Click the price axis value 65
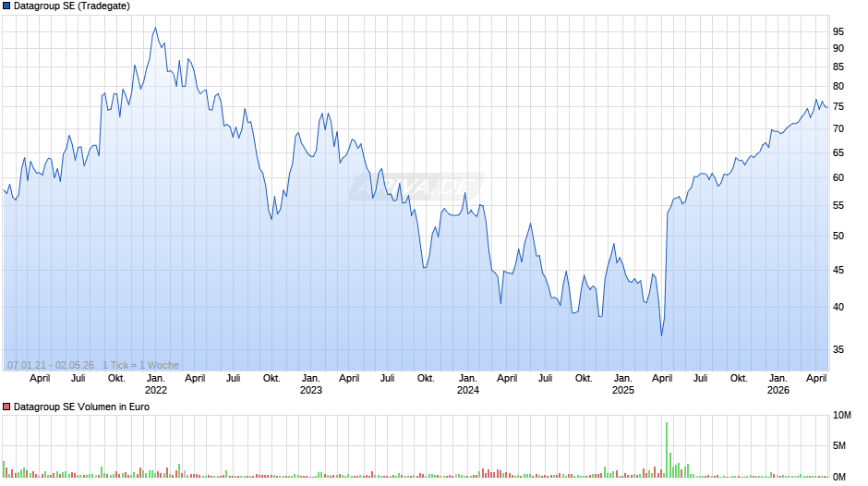 [838, 152]
